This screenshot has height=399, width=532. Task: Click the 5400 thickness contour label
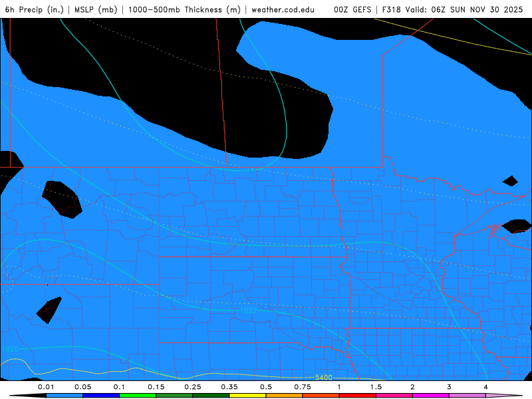point(324,377)
